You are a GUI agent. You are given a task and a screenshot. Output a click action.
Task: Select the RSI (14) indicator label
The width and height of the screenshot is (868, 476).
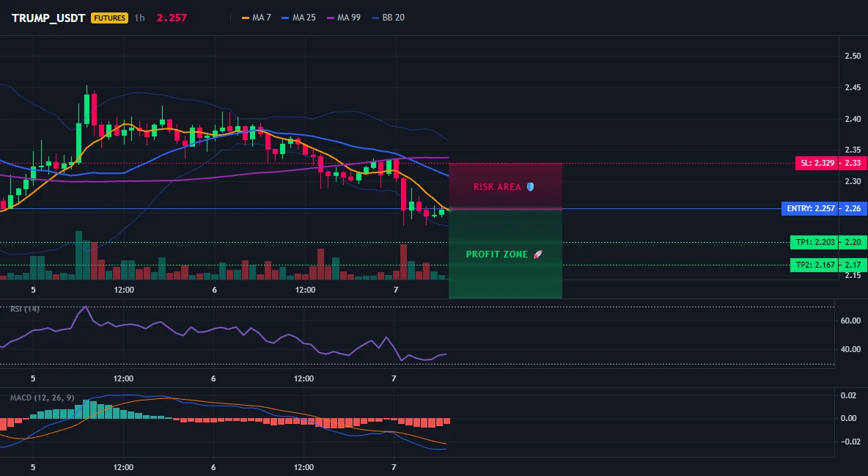click(25, 309)
